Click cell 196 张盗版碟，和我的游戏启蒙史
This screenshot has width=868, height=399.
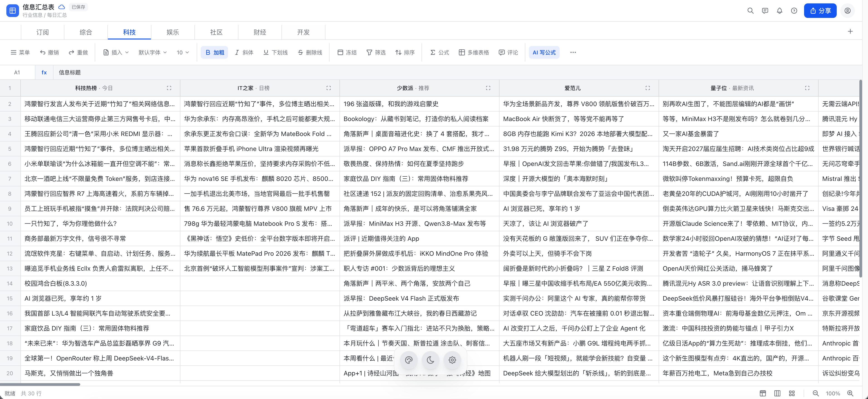pyautogui.click(x=419, y=104)
